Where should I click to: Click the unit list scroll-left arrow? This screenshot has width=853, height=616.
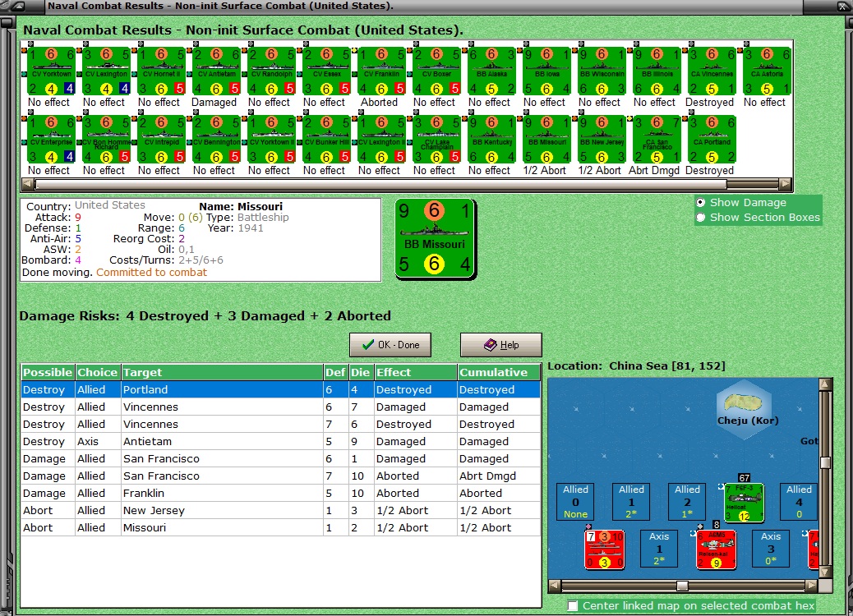point(27,184)
